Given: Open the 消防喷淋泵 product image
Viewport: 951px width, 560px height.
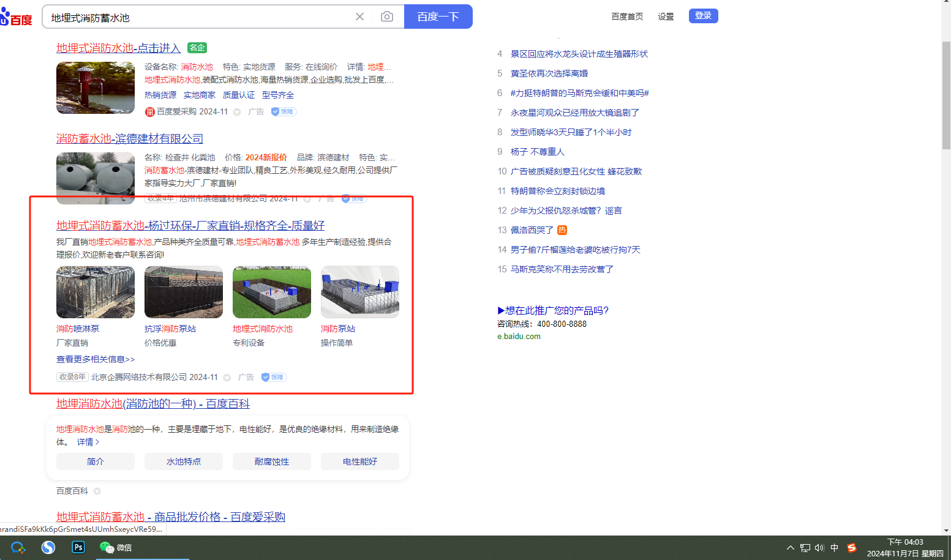Looking at the screenshot, I should [x=96, y=292].
